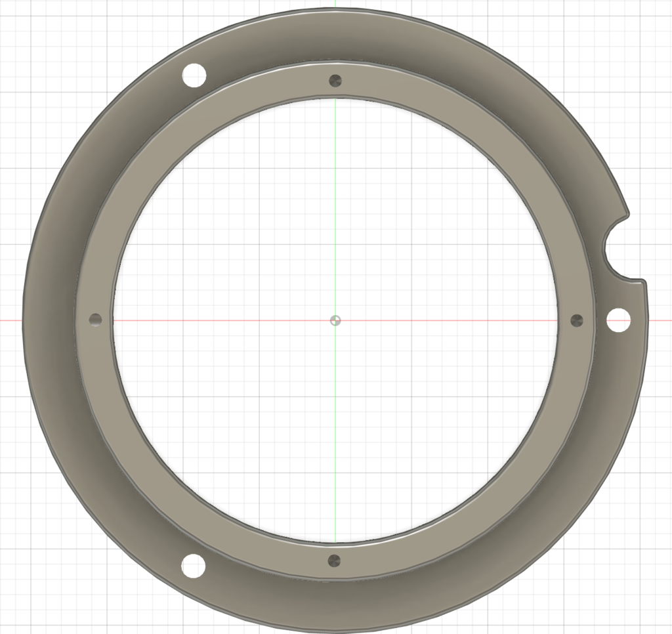Click the green vertical axis line
Image resolution: width=672 pixels, height=634 pixels.
[x=335, y=197]
